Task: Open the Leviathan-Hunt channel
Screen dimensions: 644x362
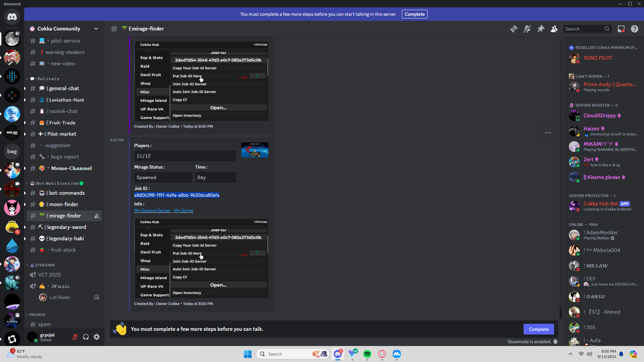Action: tap(64, 100)
